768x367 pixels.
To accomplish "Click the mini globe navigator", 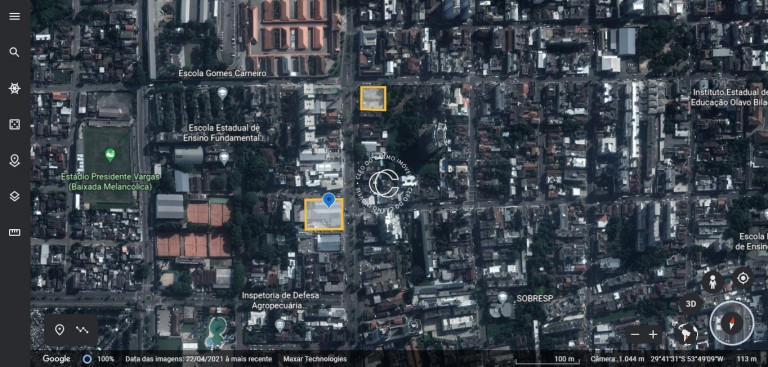I will (x=687, y=333).
